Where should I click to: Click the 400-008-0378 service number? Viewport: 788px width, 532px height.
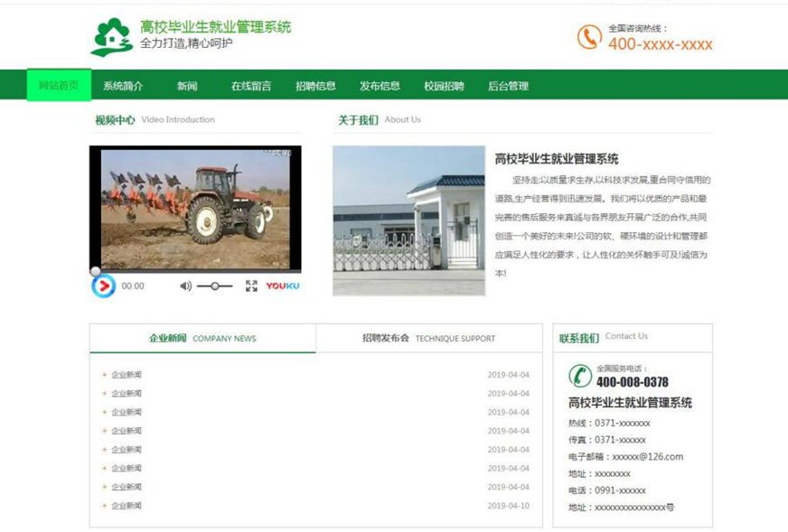(x=633, y=382)
